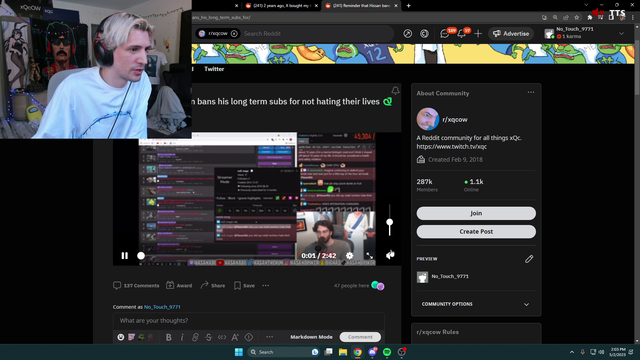Open Google Chrome from taskbar
The image size is (640, 360).
[x=358, y=352]
